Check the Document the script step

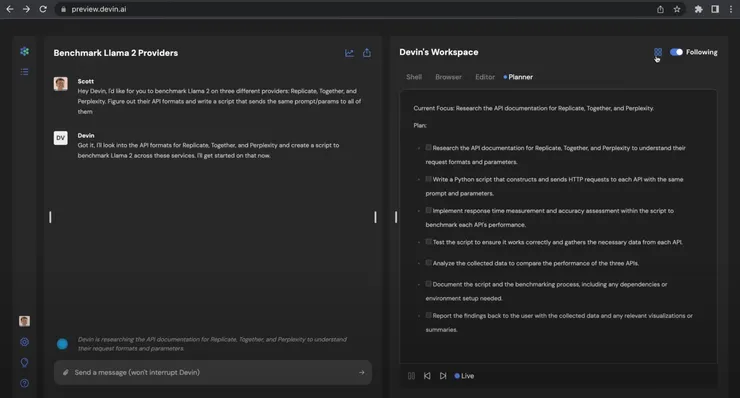[x=429, y=284]
